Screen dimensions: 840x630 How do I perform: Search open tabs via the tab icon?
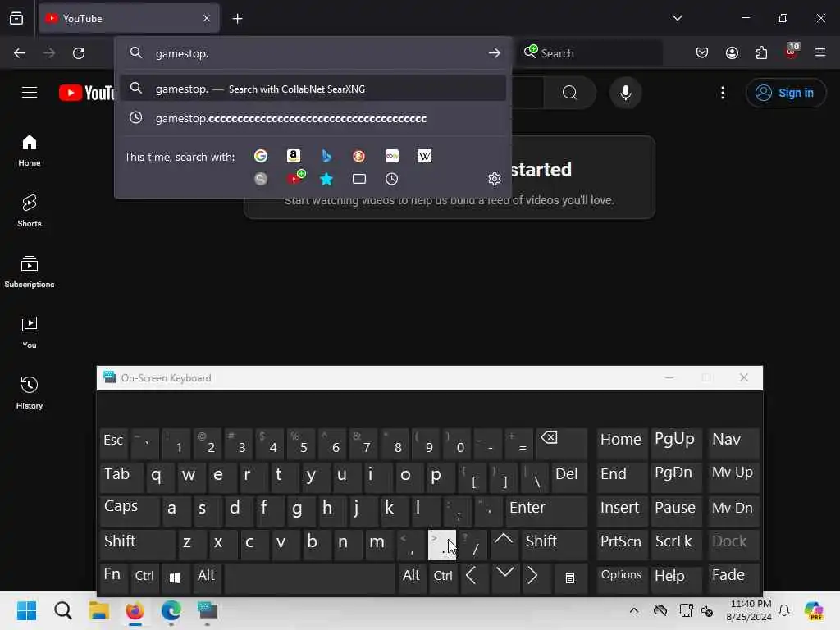point(359,179)
